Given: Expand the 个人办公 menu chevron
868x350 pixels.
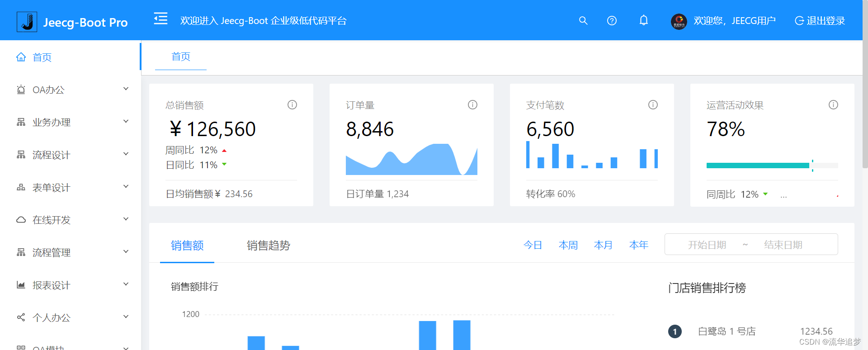Looking at the screenshot, I should (126, 317).
